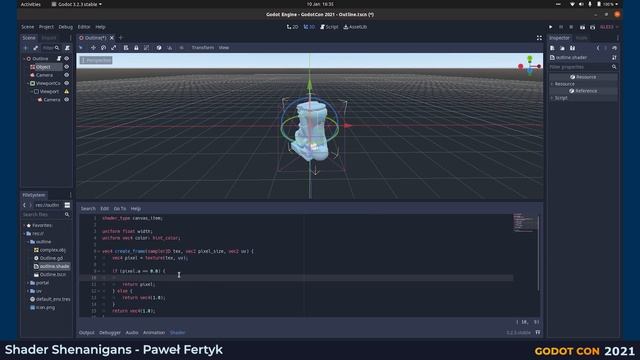640x360 pixels.
Task: Toggle visibility of the Object node
Action: (x=67, y=67)
